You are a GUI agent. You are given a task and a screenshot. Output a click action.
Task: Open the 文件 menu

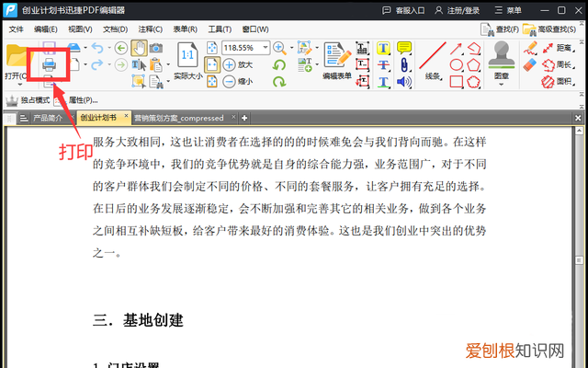click(x=17, y=29)
